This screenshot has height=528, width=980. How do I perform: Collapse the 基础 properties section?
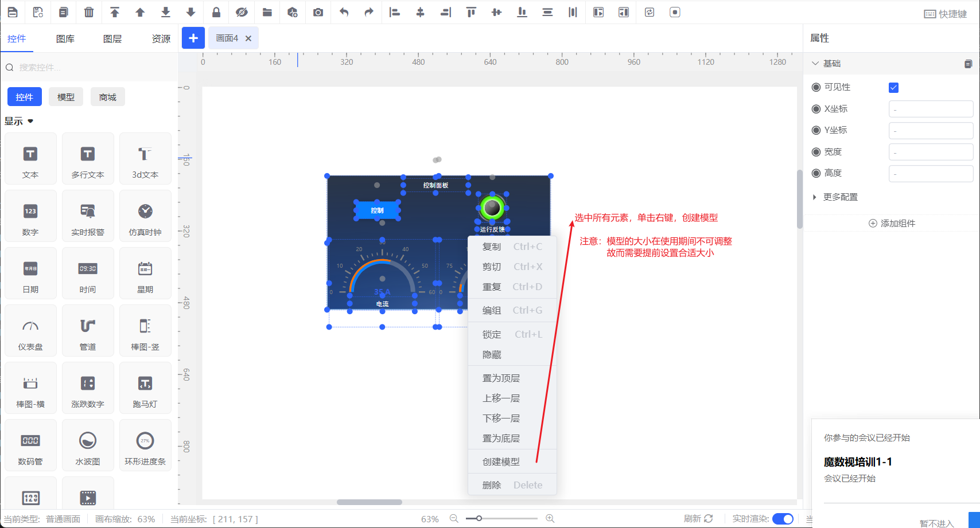pos(815,64)
